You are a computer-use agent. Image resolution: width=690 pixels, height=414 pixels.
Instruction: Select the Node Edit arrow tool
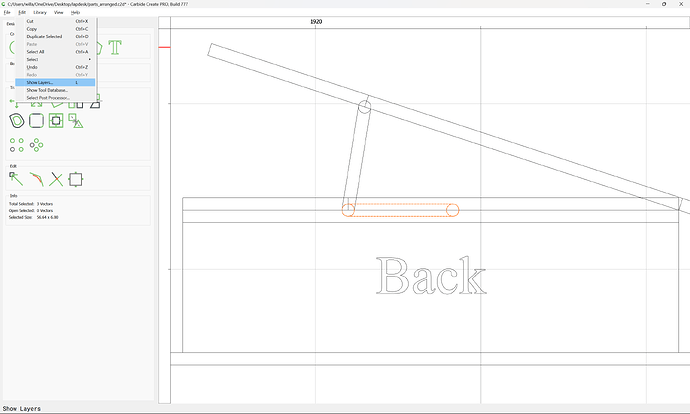tap(16, 179)
